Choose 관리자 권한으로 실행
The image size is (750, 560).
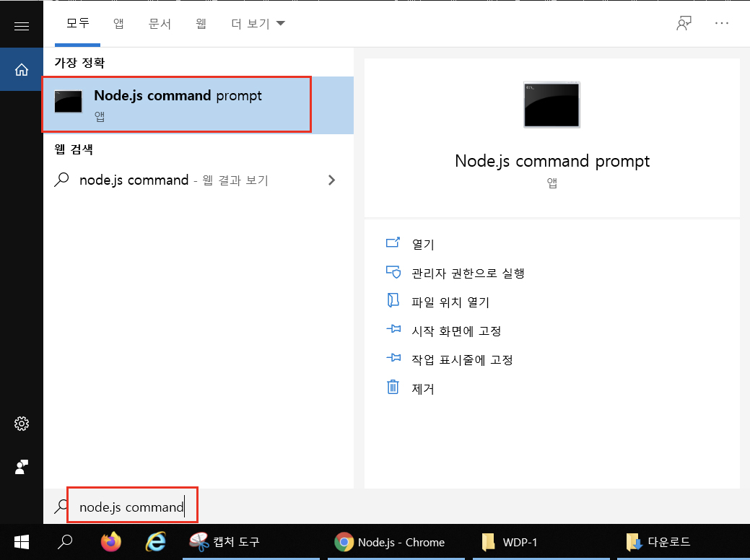coord(468,273)
